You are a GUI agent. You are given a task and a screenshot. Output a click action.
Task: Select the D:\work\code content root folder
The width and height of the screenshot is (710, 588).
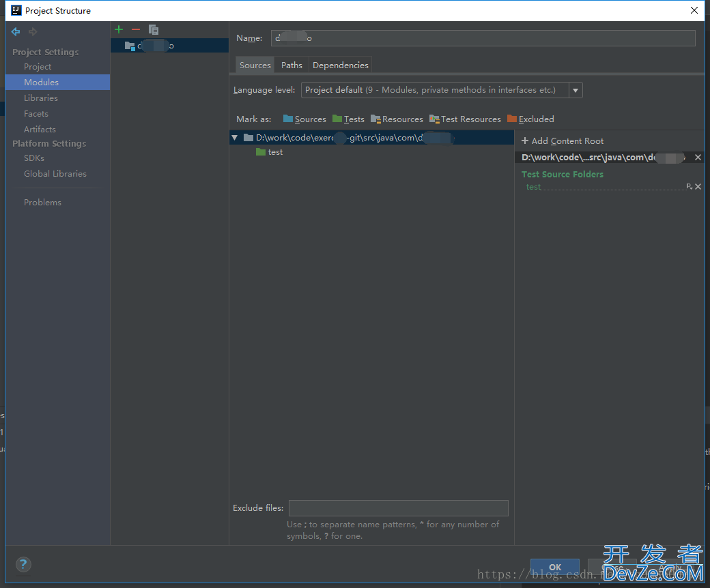[371, 138]
